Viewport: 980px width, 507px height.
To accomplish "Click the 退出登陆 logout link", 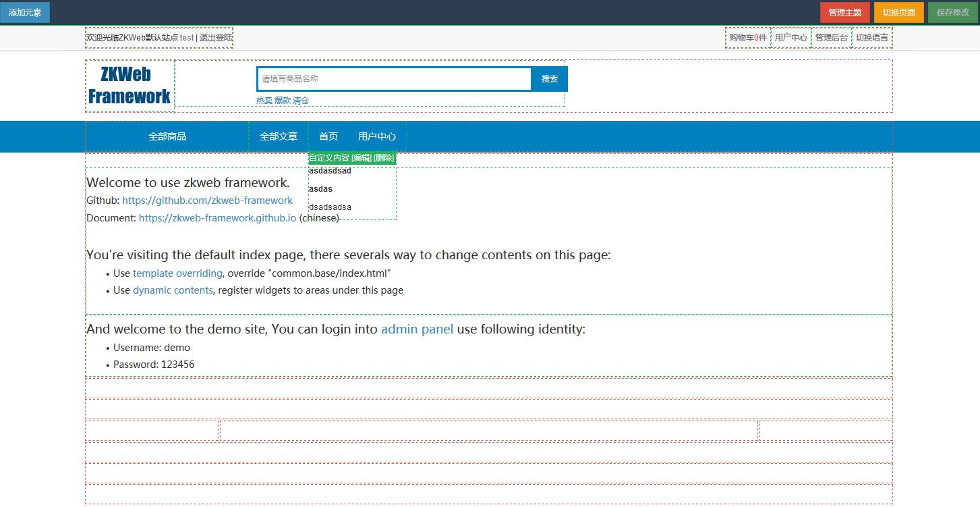I will click(216, 38).
